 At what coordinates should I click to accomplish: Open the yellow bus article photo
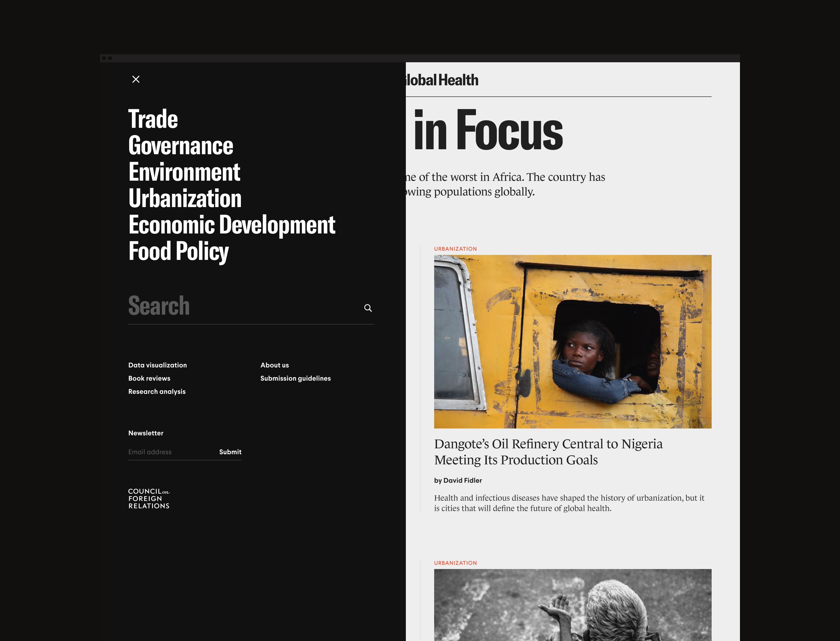pyautogui.click(x=572, y=342)
